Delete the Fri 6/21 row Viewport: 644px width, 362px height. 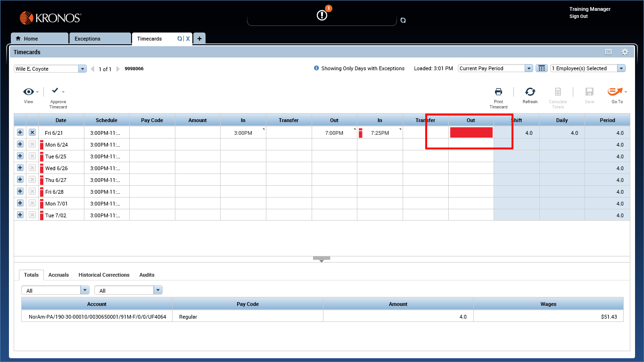point(32,132)
